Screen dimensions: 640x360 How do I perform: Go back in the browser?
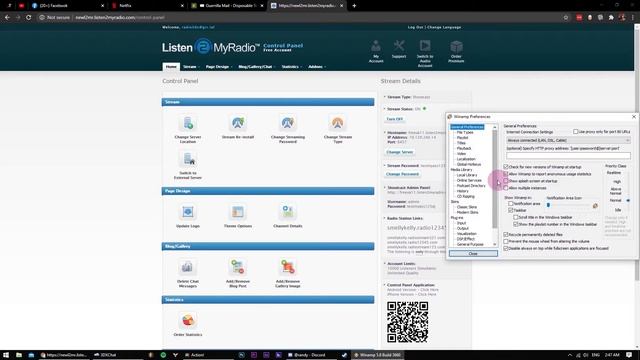click(x=7, y=18)
